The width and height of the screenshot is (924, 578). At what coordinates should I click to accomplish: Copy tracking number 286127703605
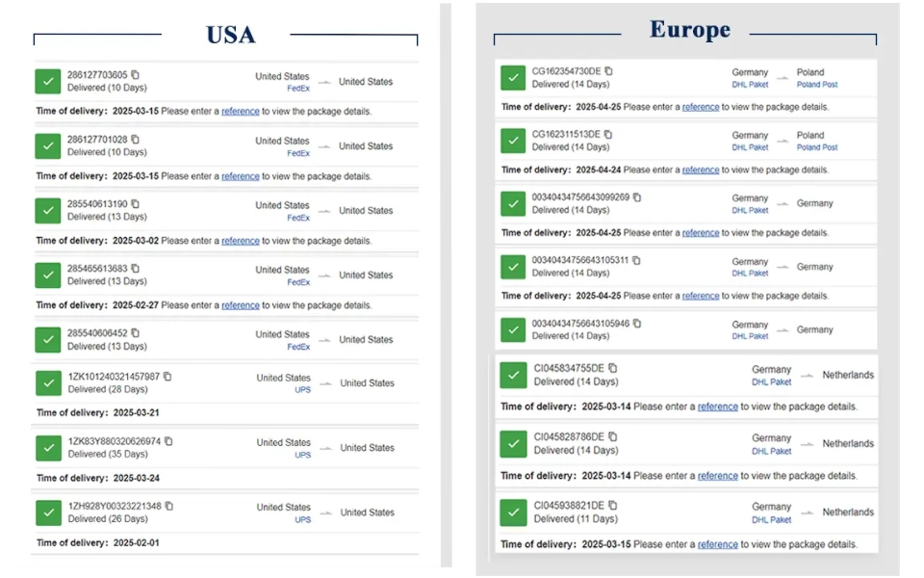[136, 75]
